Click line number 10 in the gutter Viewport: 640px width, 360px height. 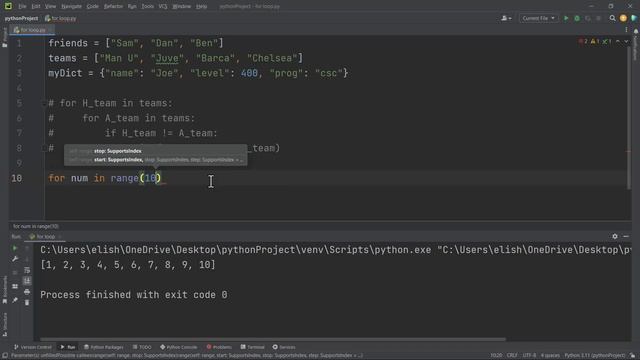coord(17,178)
